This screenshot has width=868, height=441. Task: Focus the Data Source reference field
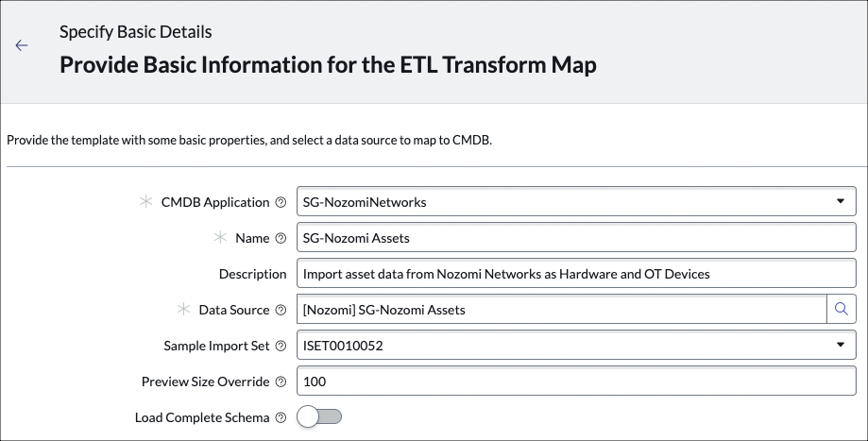pos(562,310)
